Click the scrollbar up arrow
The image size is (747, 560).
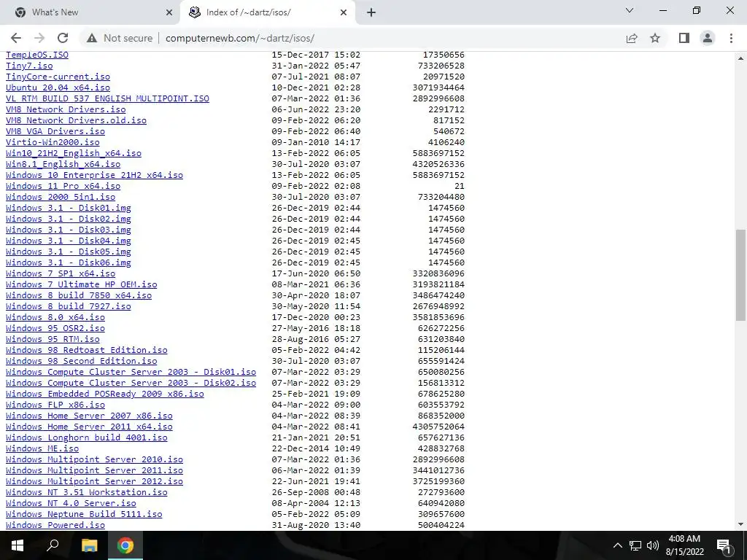(740, 58)
